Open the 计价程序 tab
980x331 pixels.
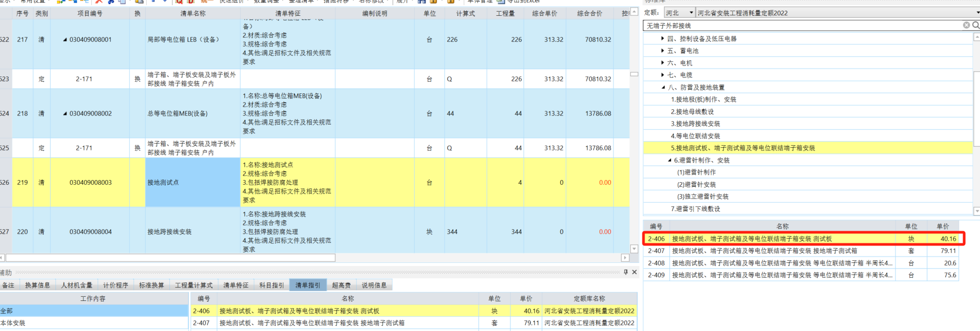pos(116,285)
